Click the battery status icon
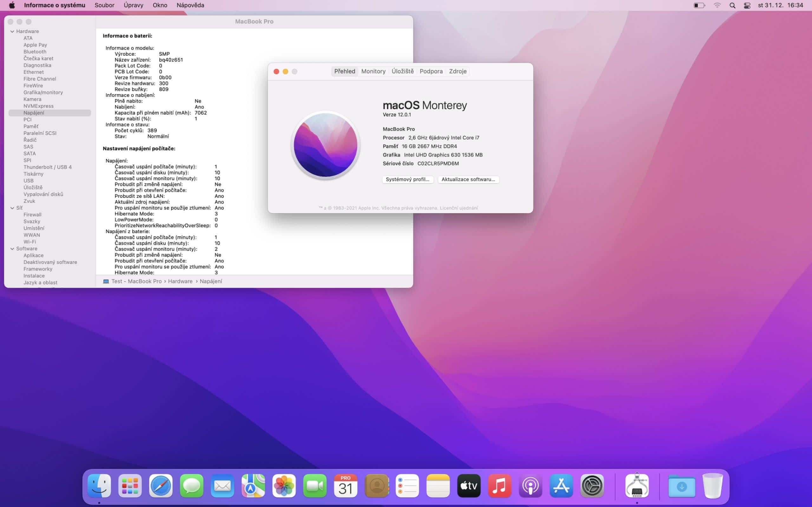 [699, 5]
